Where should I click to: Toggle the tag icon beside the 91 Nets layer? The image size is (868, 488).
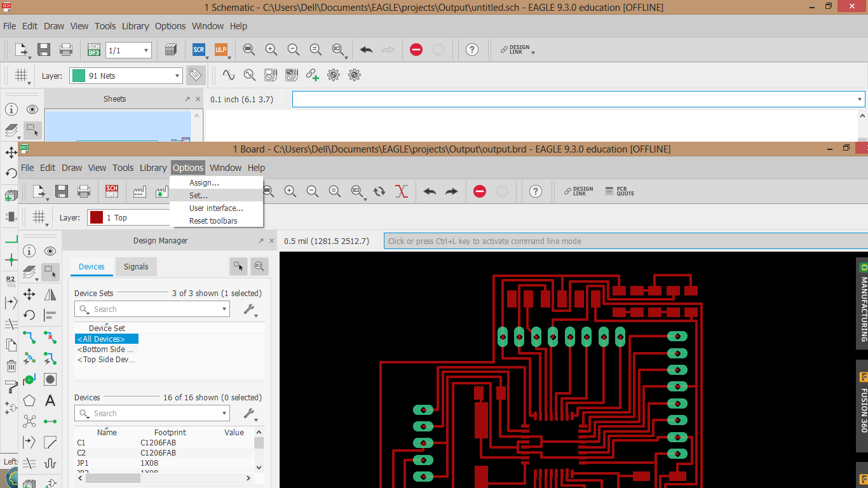tap(195, 75)
